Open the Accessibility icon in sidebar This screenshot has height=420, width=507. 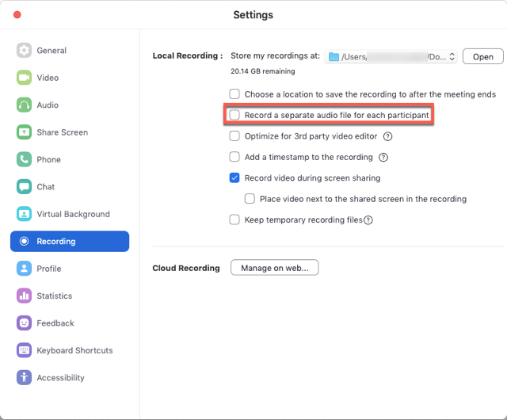click(24, 378)
